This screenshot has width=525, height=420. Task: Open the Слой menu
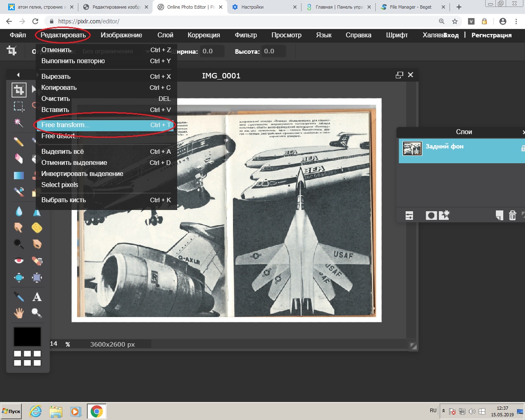tap(165, 35)
